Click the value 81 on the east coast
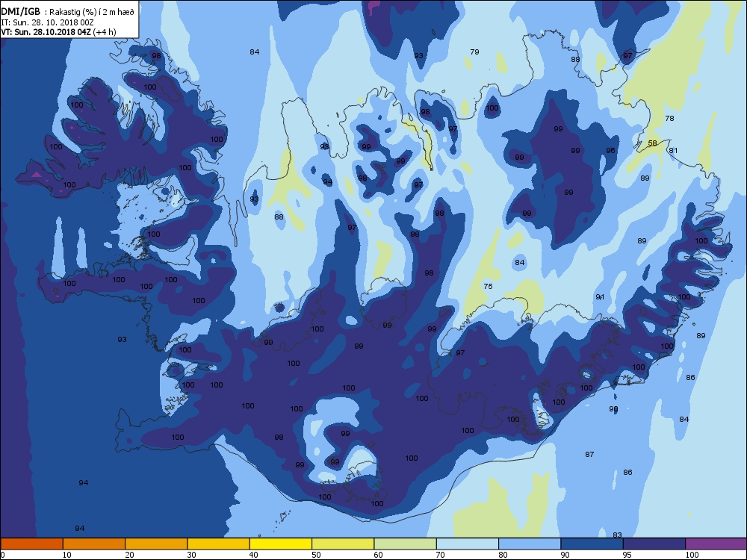Image resolution: width=747 pixels, height=560 pixels. (673, 151)
